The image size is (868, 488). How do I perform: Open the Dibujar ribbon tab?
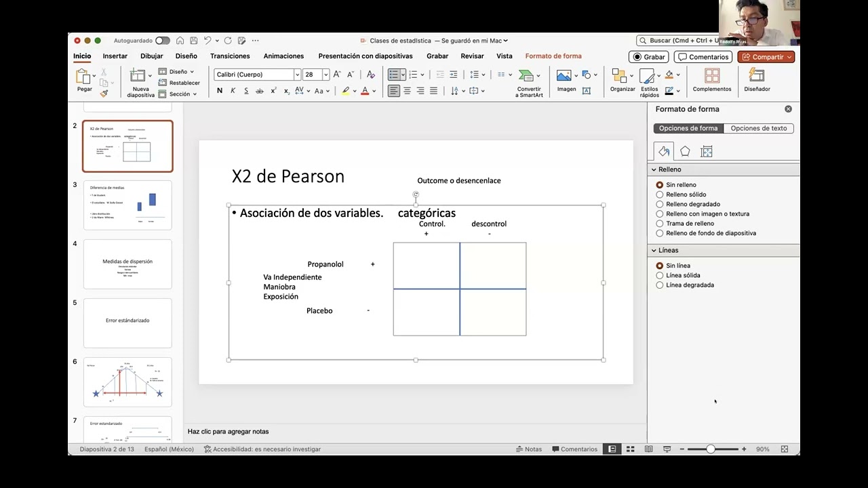point(152,56)
